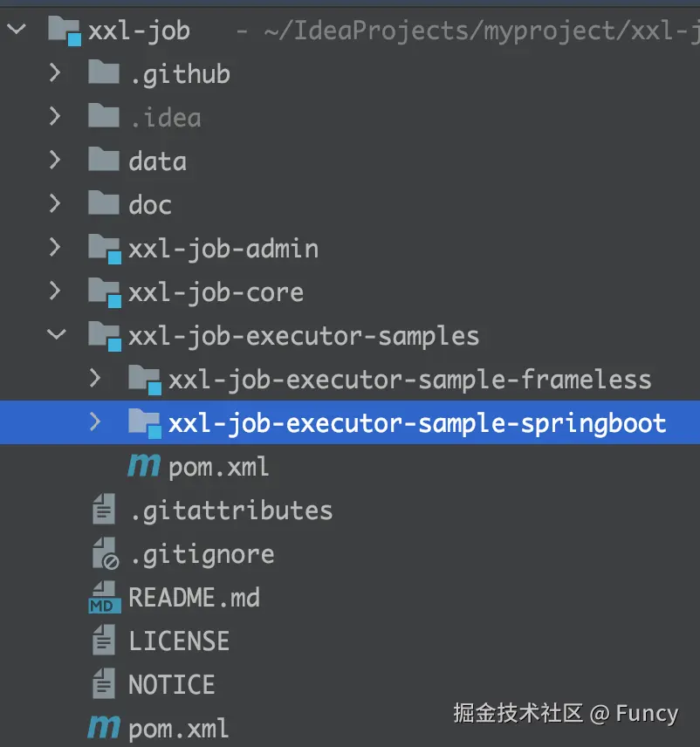Screen dimensions: 700x747
Task: Click the xxl-job-core module folder icon
Action: pyautogui.click(x=105, y=292)
